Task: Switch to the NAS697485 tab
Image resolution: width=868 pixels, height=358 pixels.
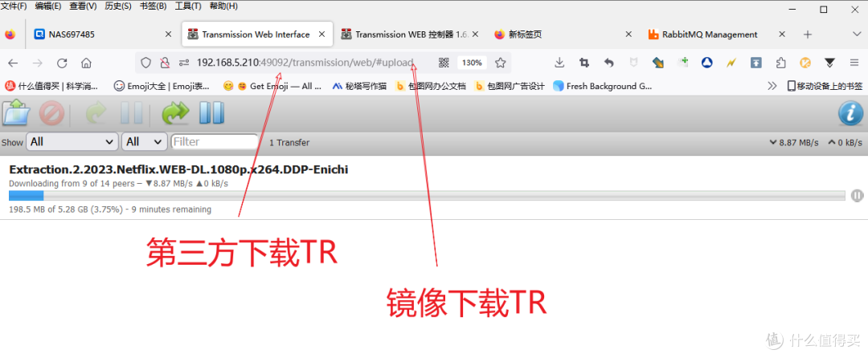Action: click(x=103, y=35)
